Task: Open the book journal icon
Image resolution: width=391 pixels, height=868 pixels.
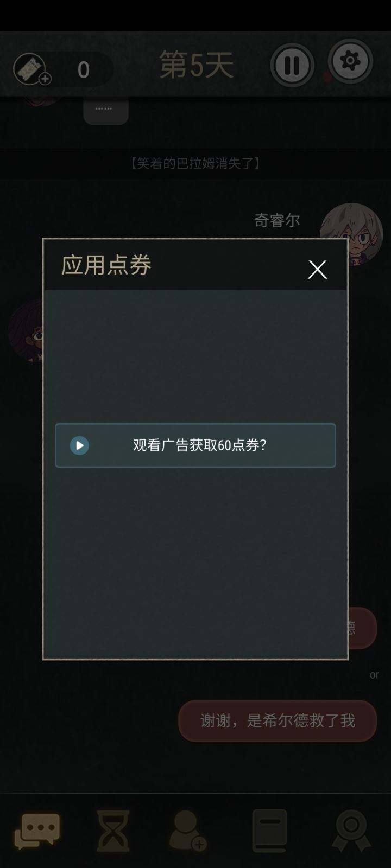Action: (x=269, y=831)
